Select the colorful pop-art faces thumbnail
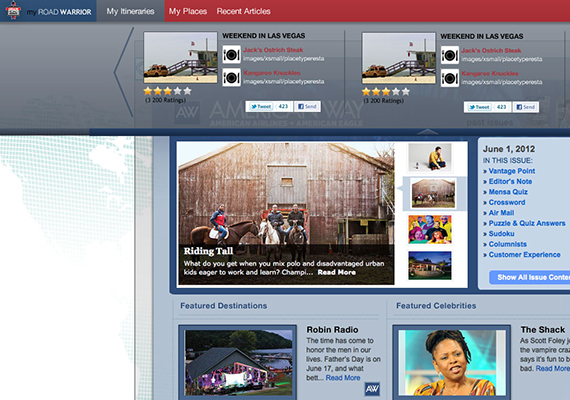Viewport: 570px width, 400px height. click(430, 229)
